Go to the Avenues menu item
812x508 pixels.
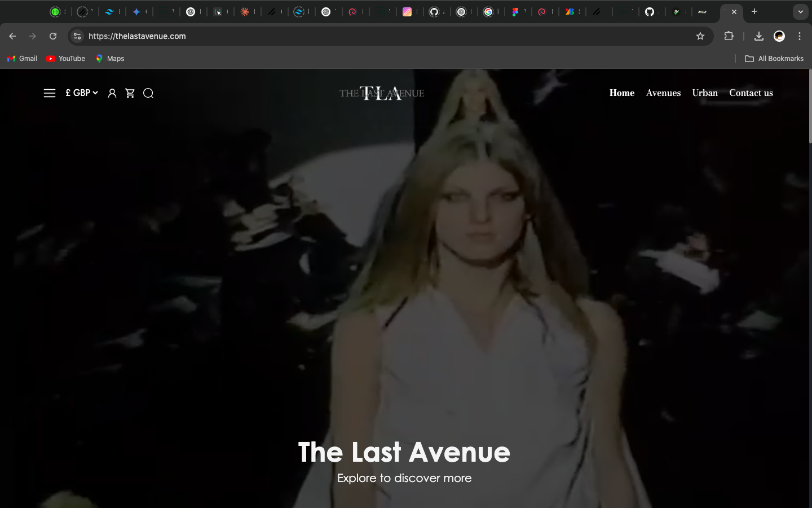663,93
